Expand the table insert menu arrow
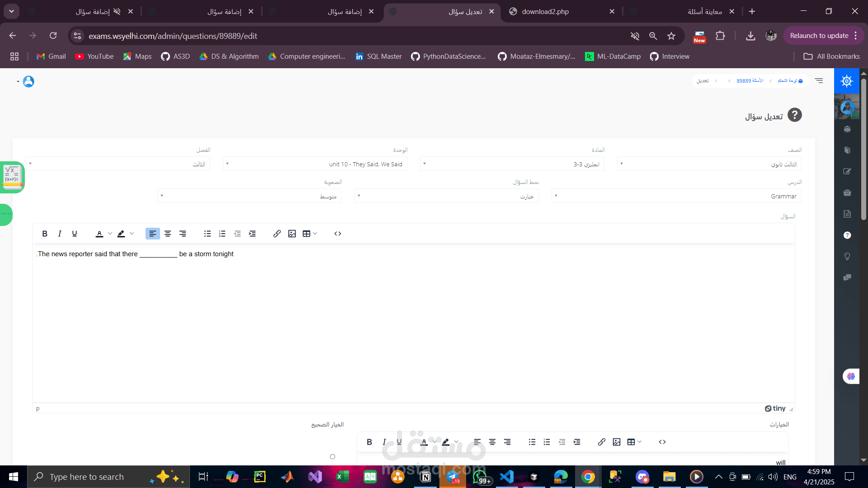Viewport: 868px width, 488px height. [x=315, y=234]
